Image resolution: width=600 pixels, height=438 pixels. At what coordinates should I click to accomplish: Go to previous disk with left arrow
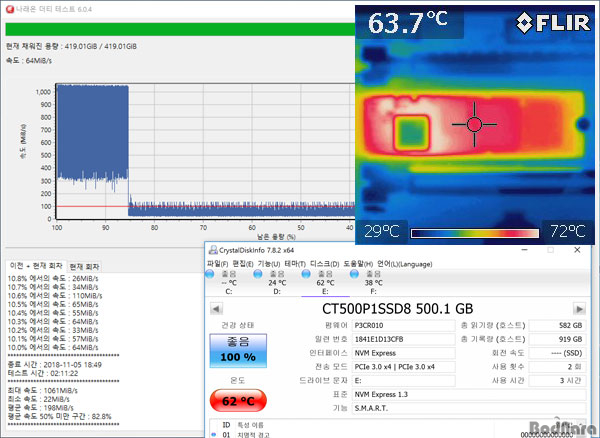216,309
